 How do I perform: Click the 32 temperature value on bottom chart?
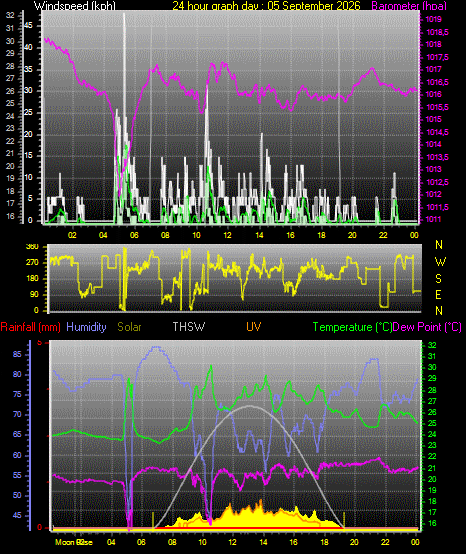coord(432,345)
